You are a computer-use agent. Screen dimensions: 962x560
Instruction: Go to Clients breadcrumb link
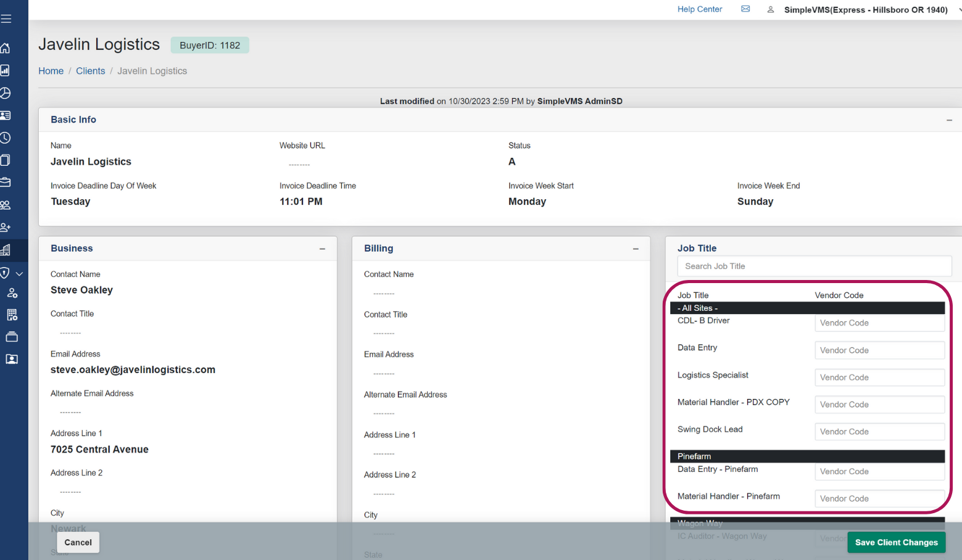click(91, 71)
